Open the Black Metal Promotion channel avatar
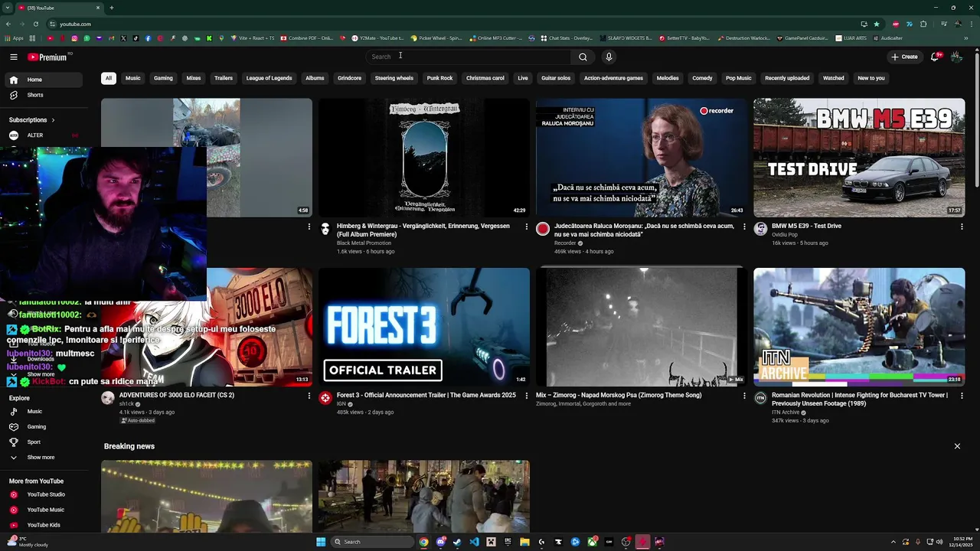 coord(325,229)
